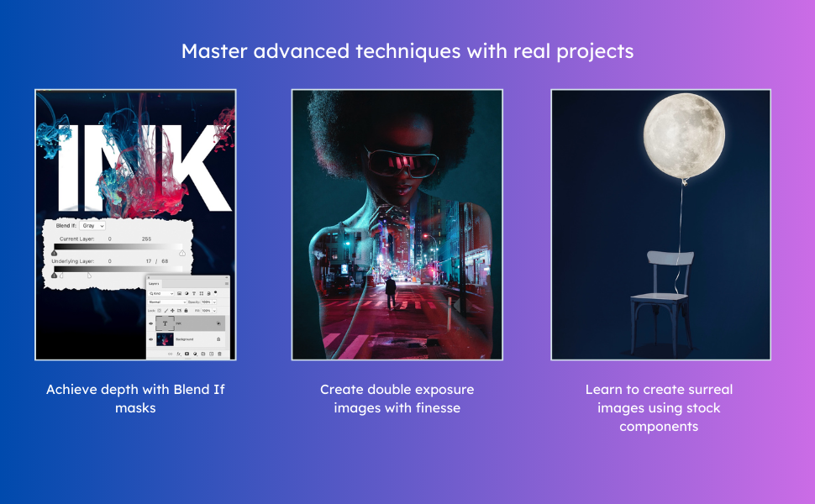Open the Create adjustment layer icon

click(x=195, y=353)
